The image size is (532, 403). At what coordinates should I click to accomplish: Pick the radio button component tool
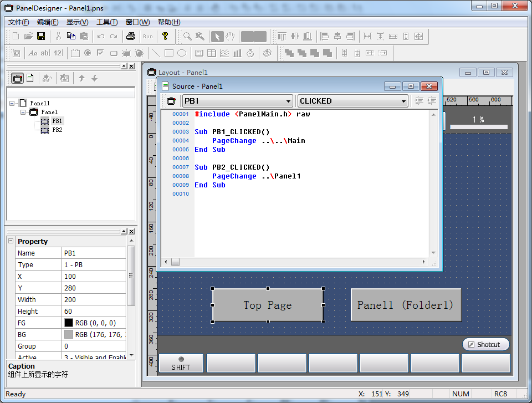click(87, 53)
